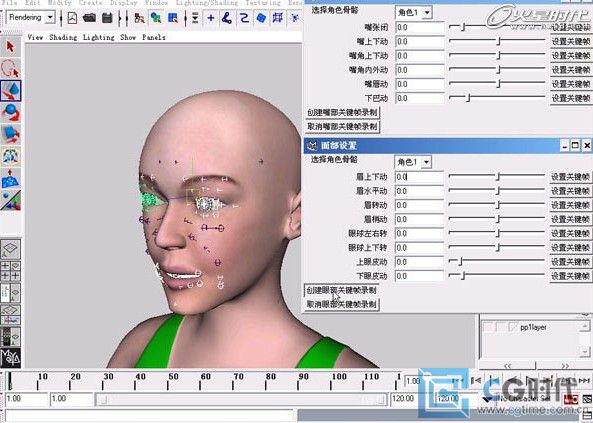Click the layer panel >> button
This screenshot has width=593, height=423.
tap(565, 366)
